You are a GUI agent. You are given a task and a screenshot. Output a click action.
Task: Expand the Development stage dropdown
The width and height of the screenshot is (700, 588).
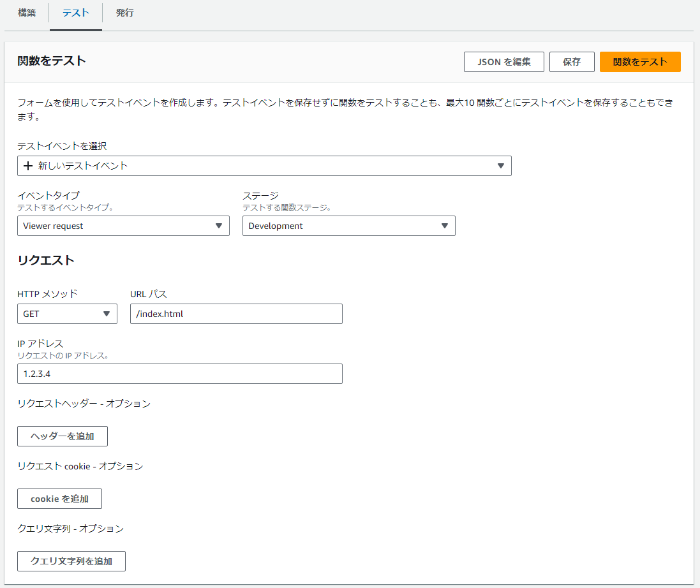tap(348, 226)
